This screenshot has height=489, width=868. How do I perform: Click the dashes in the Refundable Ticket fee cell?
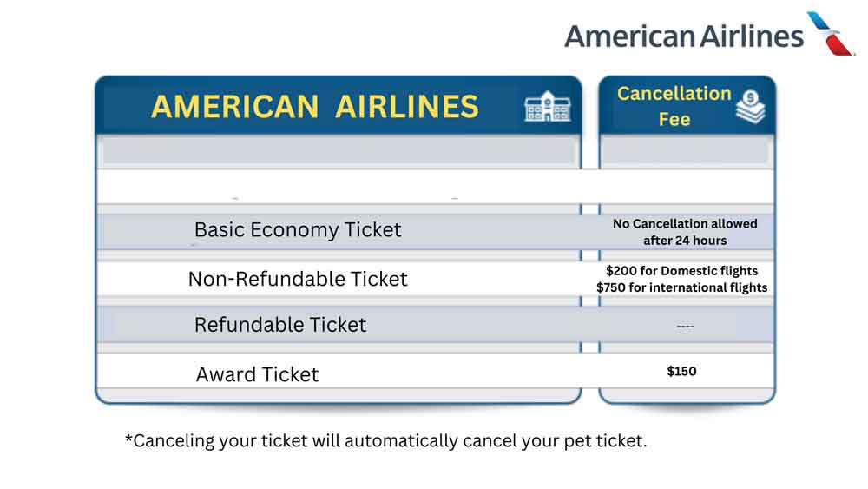click(x=685, y=327)
